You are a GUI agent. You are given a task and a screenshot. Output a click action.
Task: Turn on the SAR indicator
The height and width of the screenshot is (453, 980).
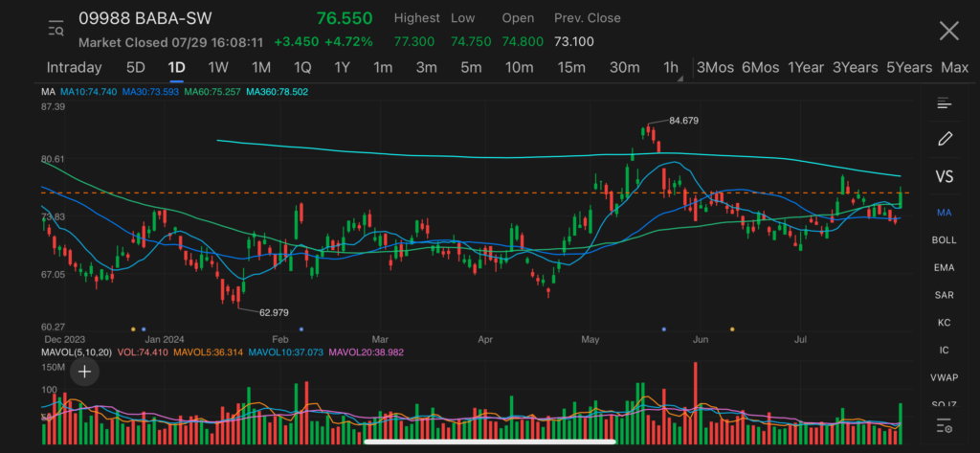click(945, 295)
